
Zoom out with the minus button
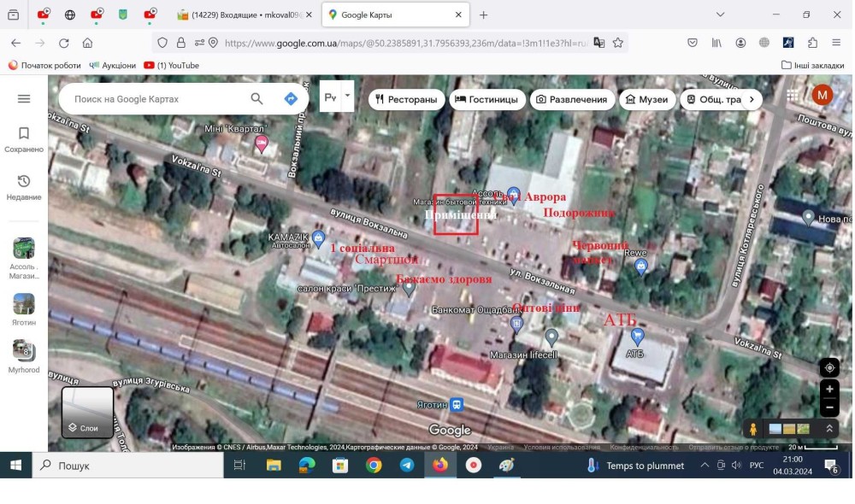point(829,407)
